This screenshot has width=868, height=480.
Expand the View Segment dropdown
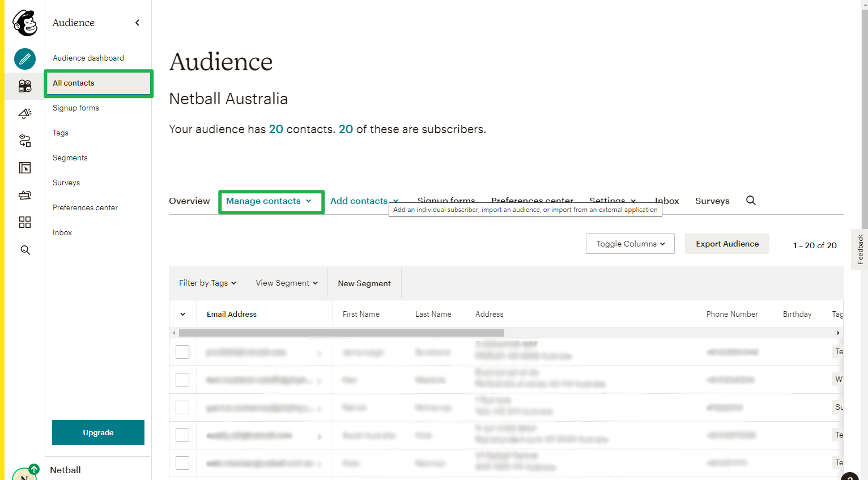click(287, 283)
